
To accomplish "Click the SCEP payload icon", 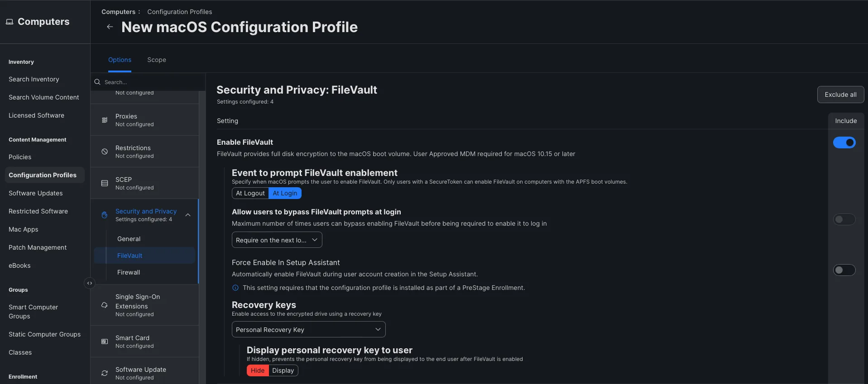I will [x=105, y=184].
